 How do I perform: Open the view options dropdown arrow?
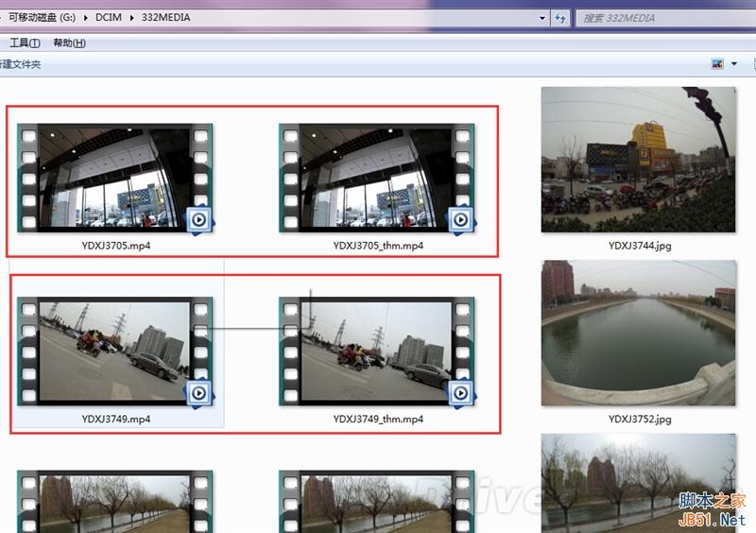click(x=734, y=63)
